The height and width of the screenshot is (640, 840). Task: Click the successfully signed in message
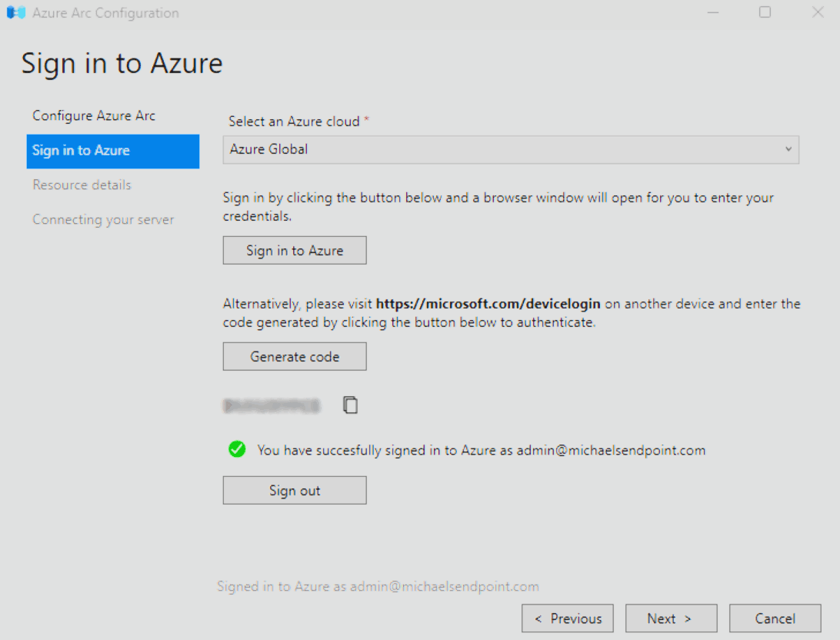[481, 450]
